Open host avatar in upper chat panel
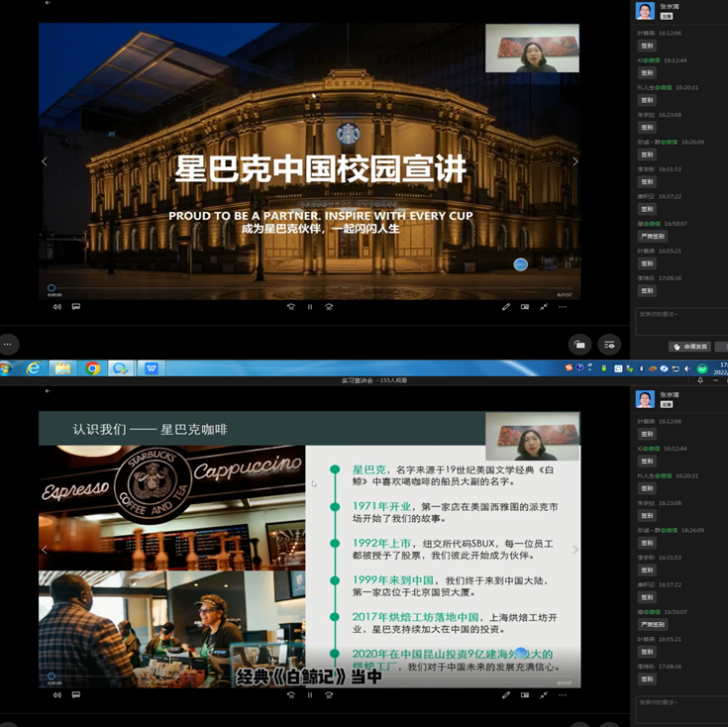 (645, 11)
